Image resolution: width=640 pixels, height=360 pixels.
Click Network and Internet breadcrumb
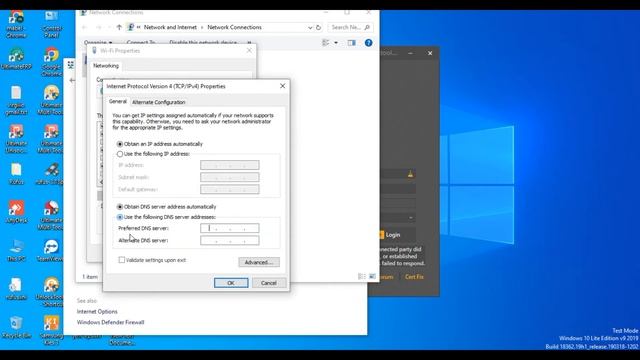pos(170,27)
